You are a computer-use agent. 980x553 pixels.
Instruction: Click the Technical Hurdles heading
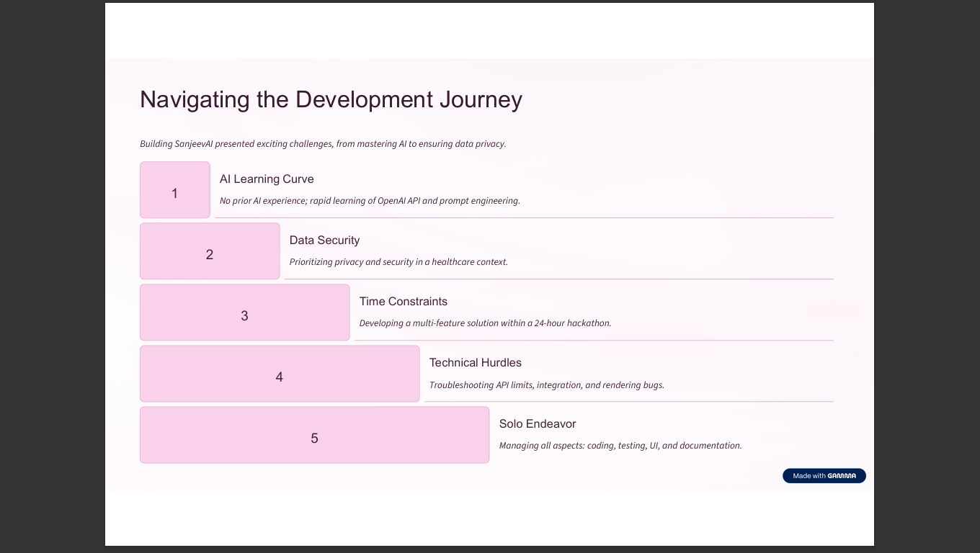tap(476, 363)
